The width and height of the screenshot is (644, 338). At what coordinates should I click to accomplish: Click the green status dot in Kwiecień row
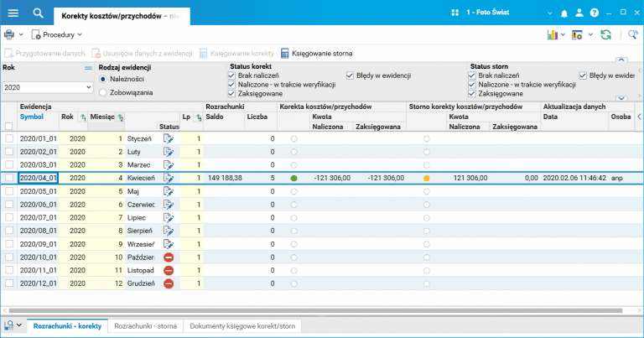coord(294,178)
